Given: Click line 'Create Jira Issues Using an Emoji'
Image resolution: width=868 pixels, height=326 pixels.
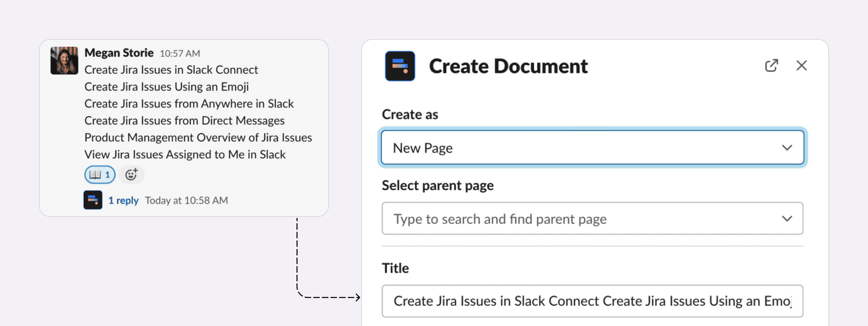Looking at the screenshot, I should (x=167, y=87).
